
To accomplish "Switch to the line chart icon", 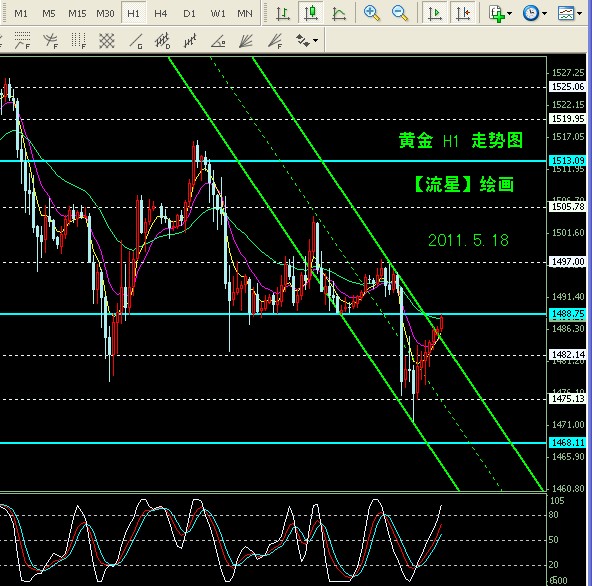I will coord(339,13).
